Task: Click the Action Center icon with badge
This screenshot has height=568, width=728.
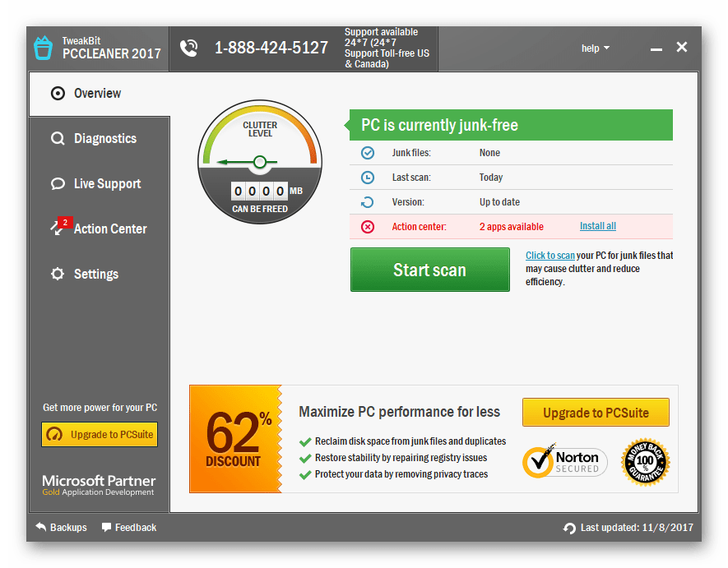Action: tap(58, 229)
